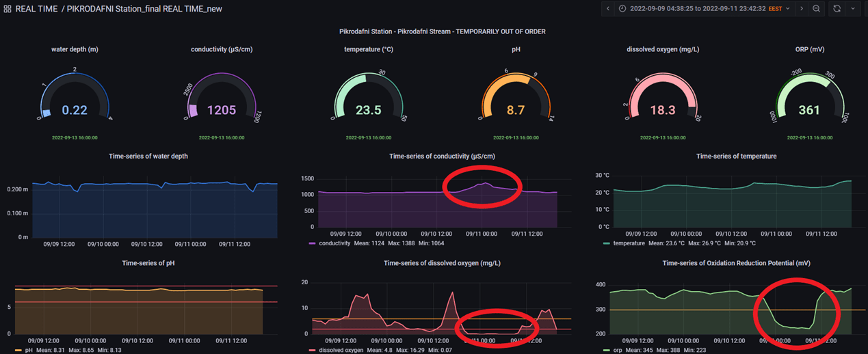Click the water depth gauge value 0.22
This screenshot has height=354, width=868.
click(x=75, y=110)
